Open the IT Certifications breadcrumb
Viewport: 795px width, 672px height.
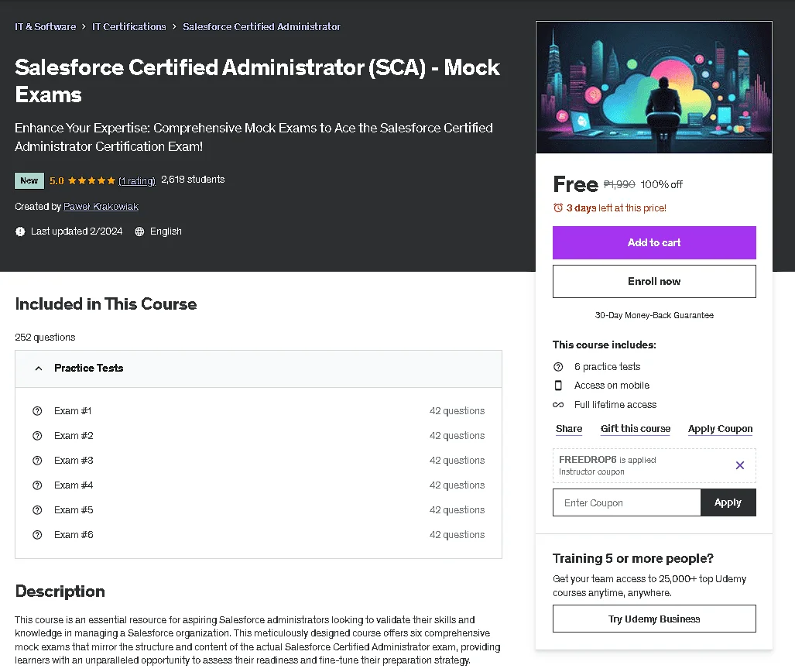point(129,27)
